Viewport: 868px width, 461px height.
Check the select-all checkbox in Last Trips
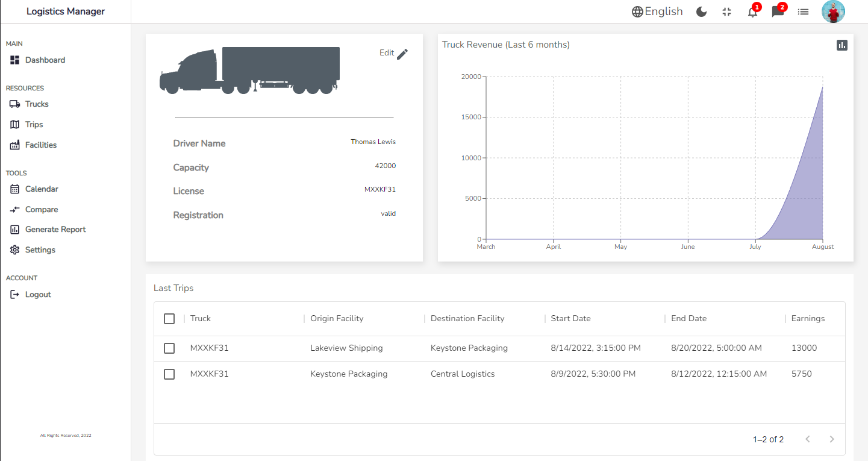click(169, 318)
